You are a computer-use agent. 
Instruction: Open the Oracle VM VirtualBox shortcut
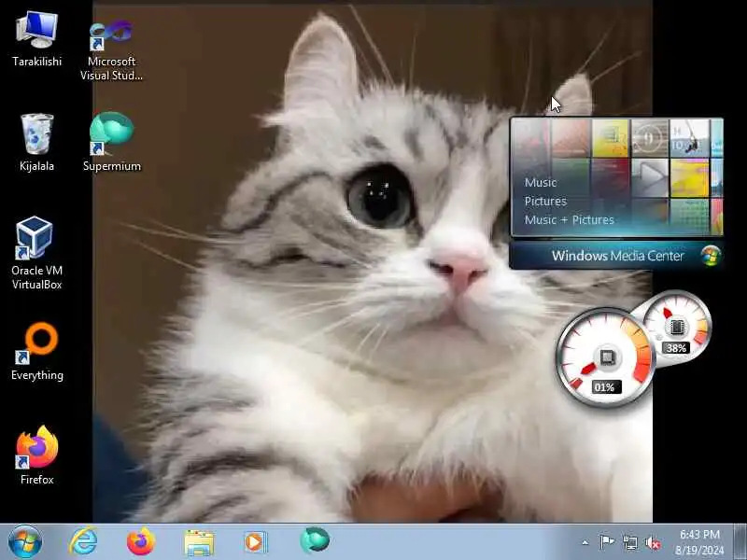click(36, 252)
